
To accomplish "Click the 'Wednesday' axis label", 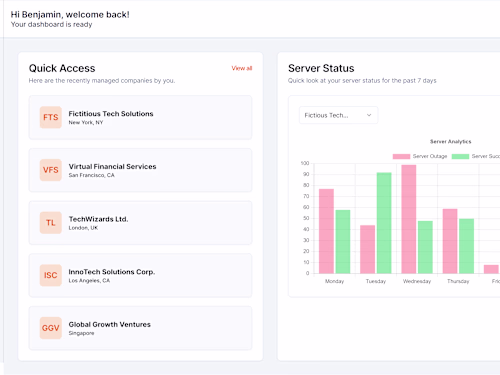I will [417, 281].
